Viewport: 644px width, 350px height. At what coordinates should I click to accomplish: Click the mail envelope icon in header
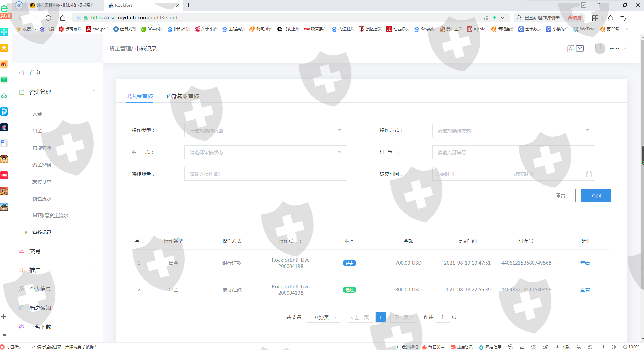[x=580, y=48]
